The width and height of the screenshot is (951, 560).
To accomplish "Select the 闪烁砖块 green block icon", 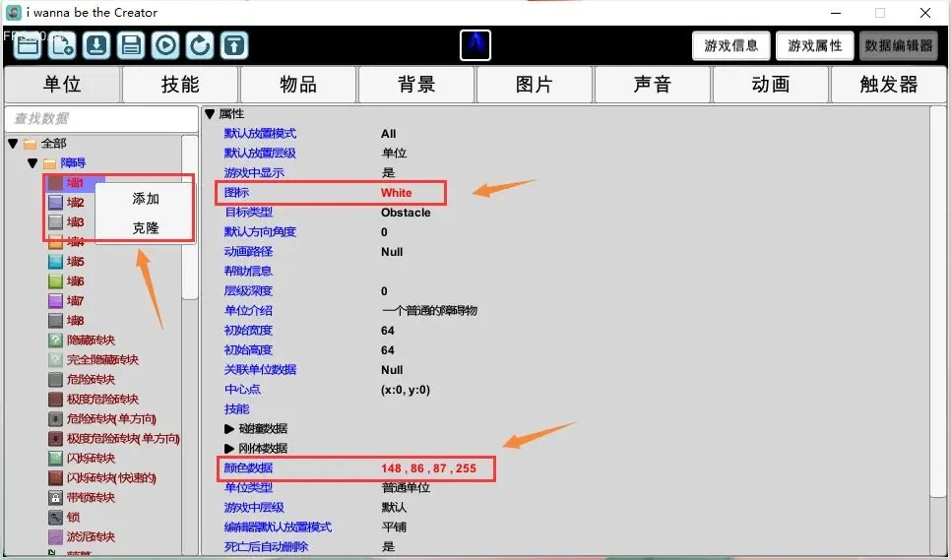I will [x=56, y=459].
